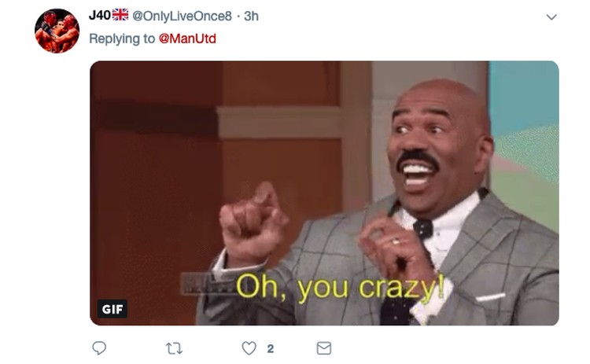The height and width of the screenshot is (364, 590).
Task: Click the white pocket square on the suit
Action: coord(490,297)
